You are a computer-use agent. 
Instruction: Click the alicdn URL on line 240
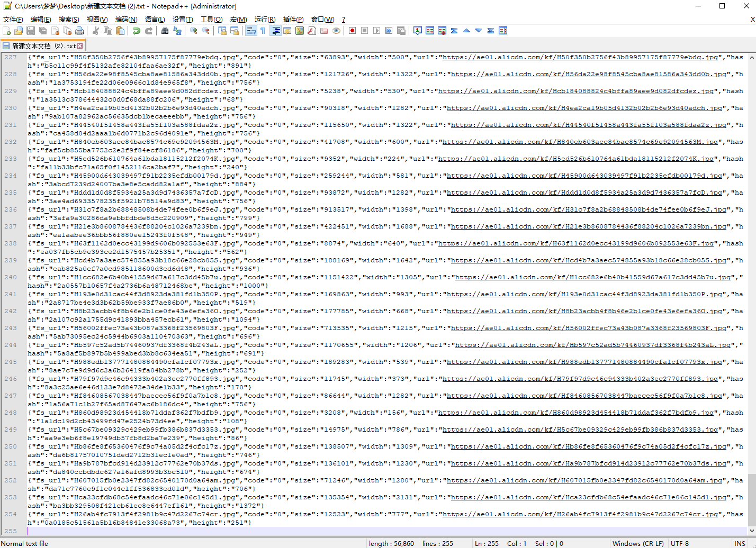(593, 277)
